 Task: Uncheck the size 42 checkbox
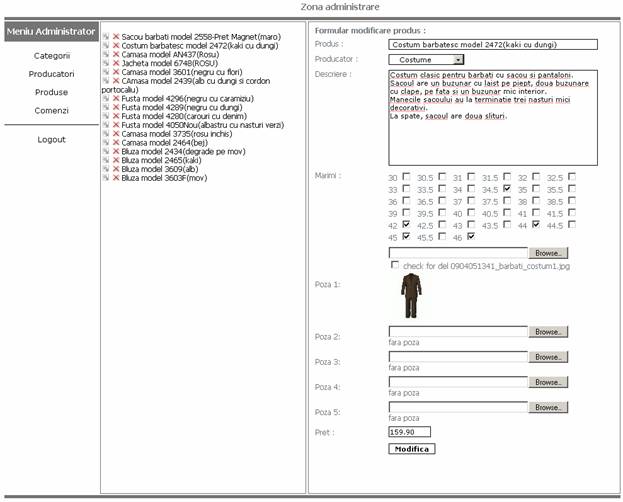pyautogui.click(x=405, y=226)
